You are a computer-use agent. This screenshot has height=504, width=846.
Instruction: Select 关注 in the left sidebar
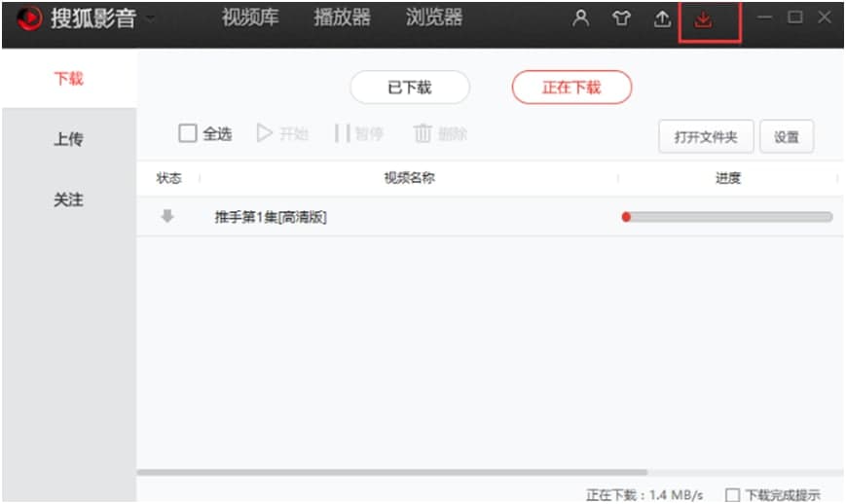coord(69,200)
